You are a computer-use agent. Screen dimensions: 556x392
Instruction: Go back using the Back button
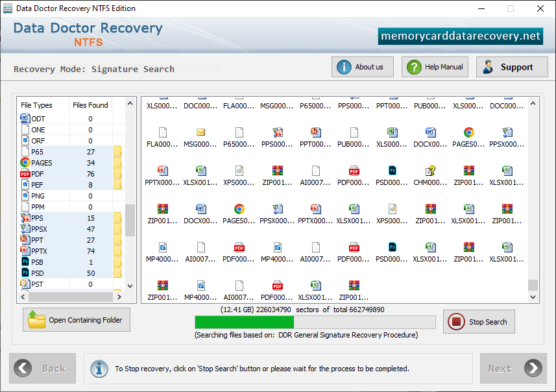43,368
